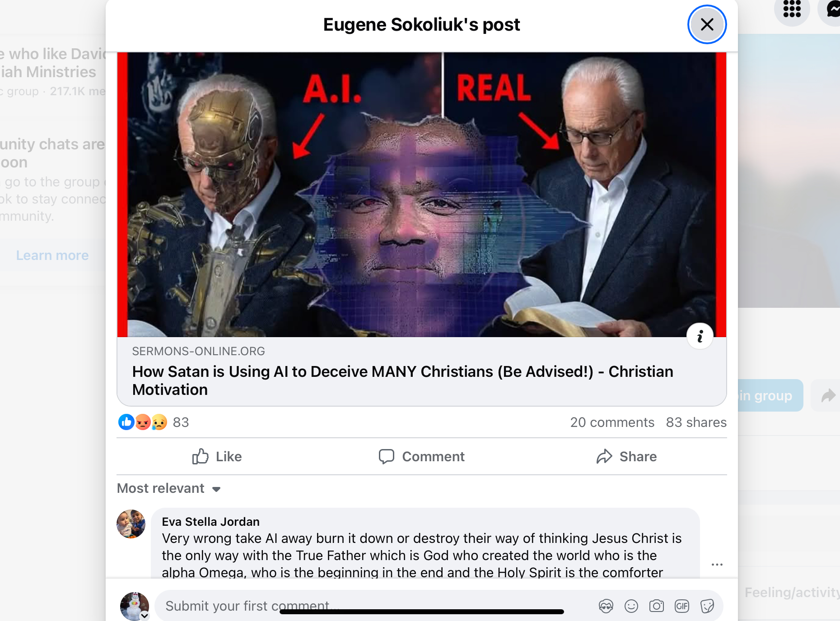Viewport: 840px width, 621px height.
Task: Attach a photo with camera icon
Action: (x=657, y=606)
